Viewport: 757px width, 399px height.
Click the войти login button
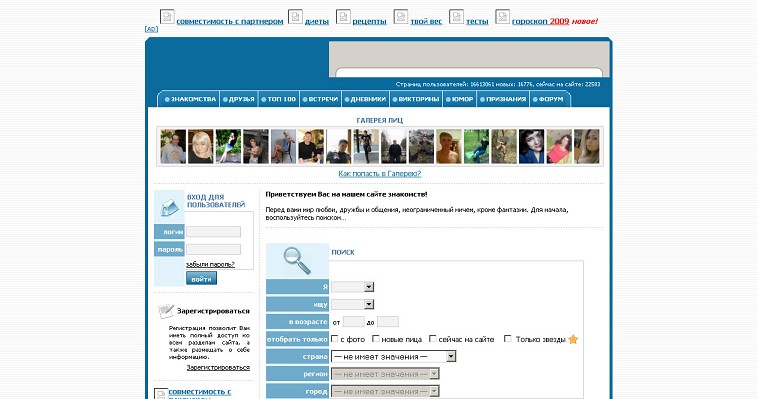tap(201, 278)
